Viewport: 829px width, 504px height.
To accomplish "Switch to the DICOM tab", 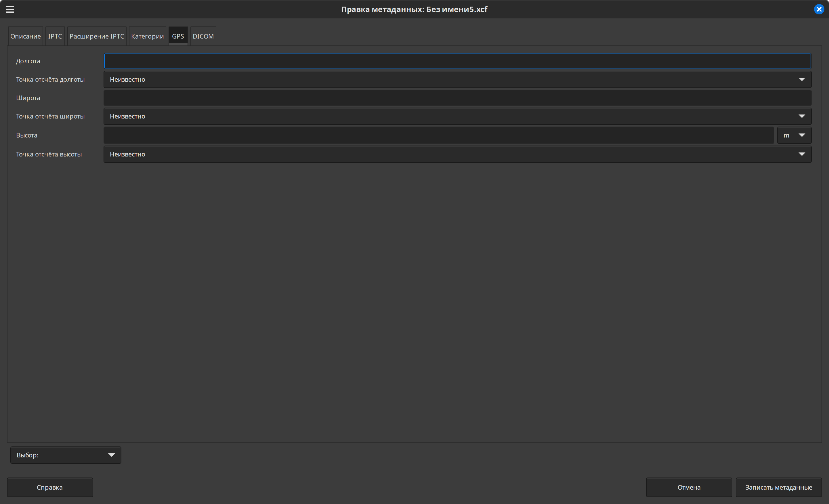I will (x=203, y=36).
